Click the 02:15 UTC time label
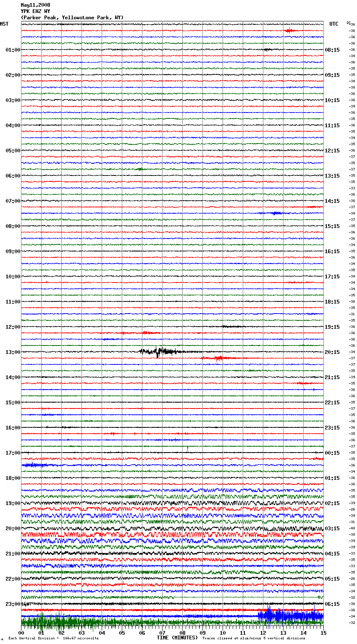357x644 pixels. (x=332, y=503)
